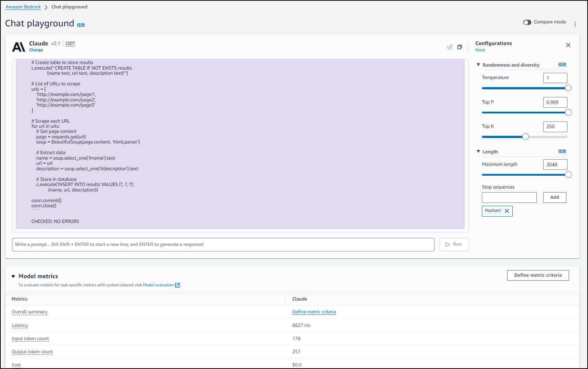Click the Define metric criteria button

click(x=538, y=275)
